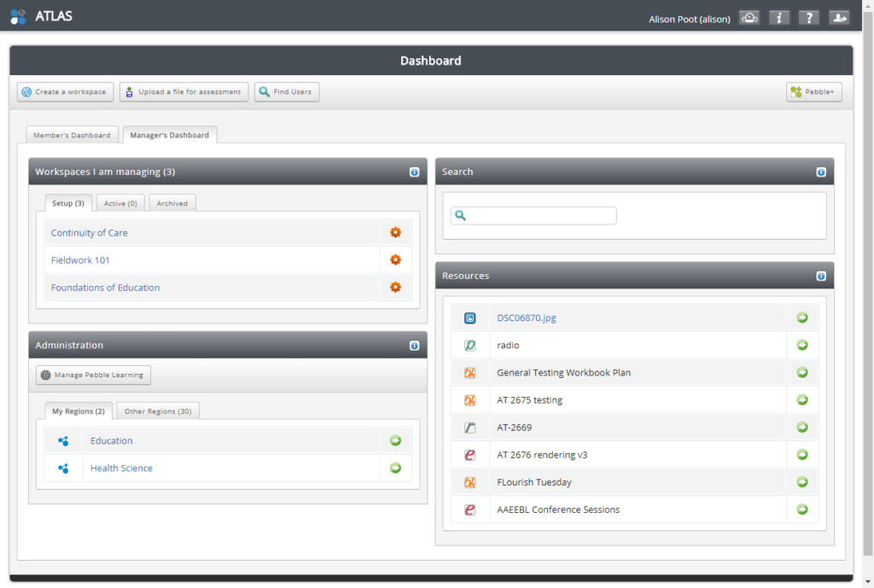
Task: Click the page vertical scrollbar
Action: click(868, 284)
